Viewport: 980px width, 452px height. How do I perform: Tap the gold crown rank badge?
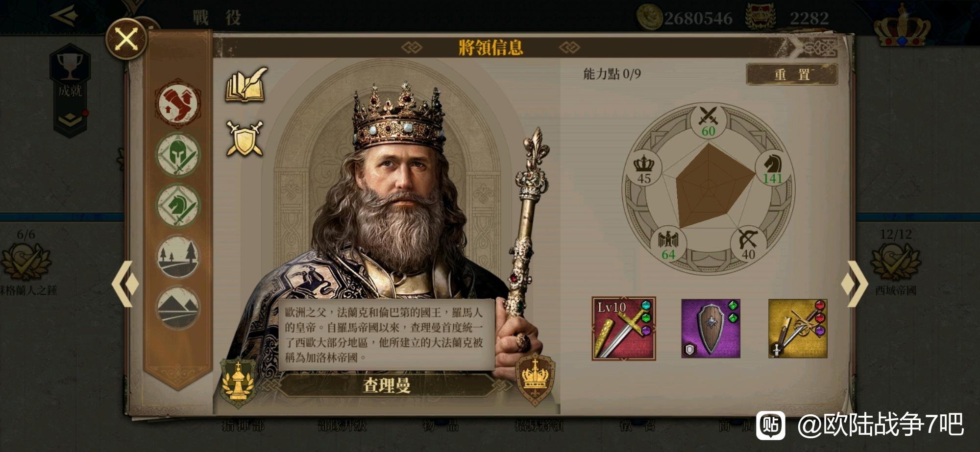coord(535,379)
